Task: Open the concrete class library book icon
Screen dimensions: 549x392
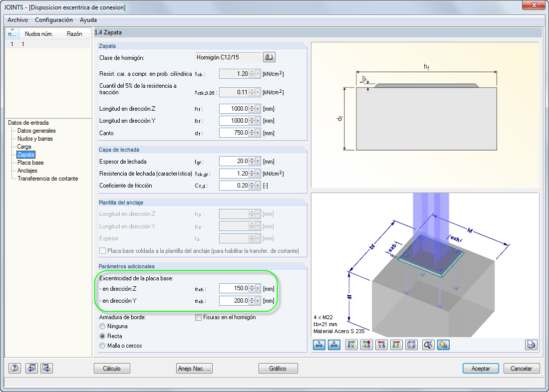Action: tap(269, 57)
